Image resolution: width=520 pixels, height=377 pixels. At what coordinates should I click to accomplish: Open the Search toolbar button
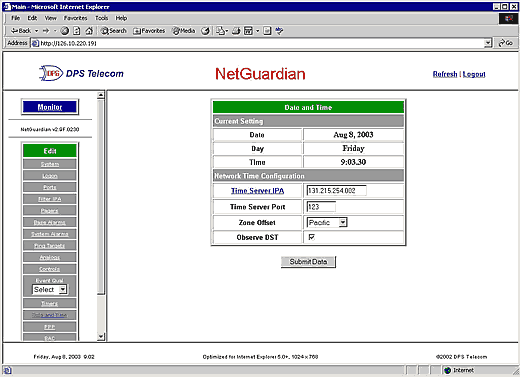[x=114, y=31]
